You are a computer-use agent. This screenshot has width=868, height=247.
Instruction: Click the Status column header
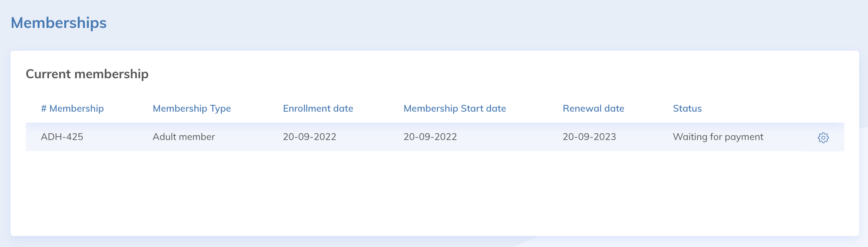pyautogui.click(x=687, y=108)
